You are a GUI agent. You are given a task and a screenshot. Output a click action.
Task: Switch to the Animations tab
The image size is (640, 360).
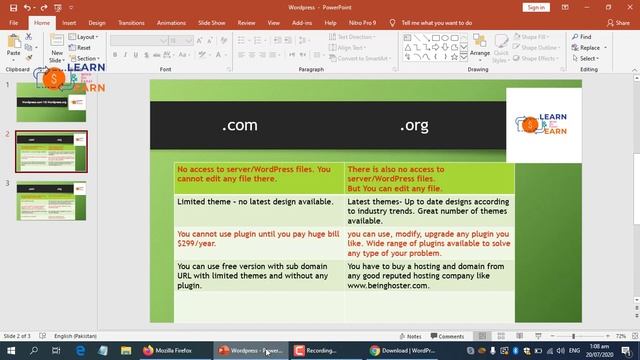click(171, 23)
